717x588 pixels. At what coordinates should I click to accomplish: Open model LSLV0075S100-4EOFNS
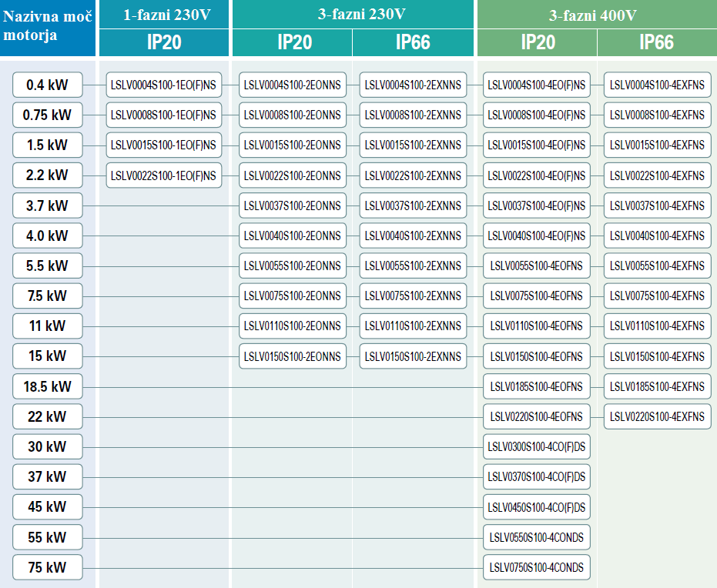click(537, 296)
